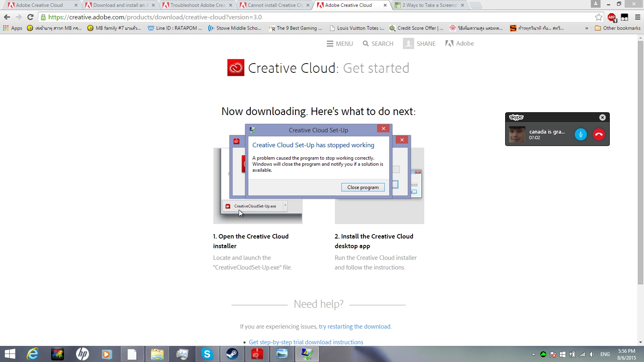Open the Adblock Plus extension icon
Image resolution: width=644 pixels, height=362 pixels.
(x=612, y=17)
